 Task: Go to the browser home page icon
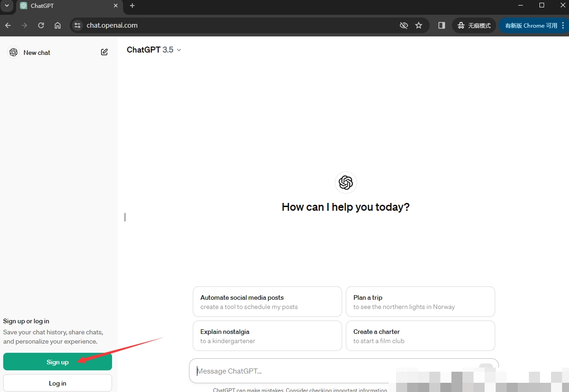pyautogui.click(x=58, y=25)
